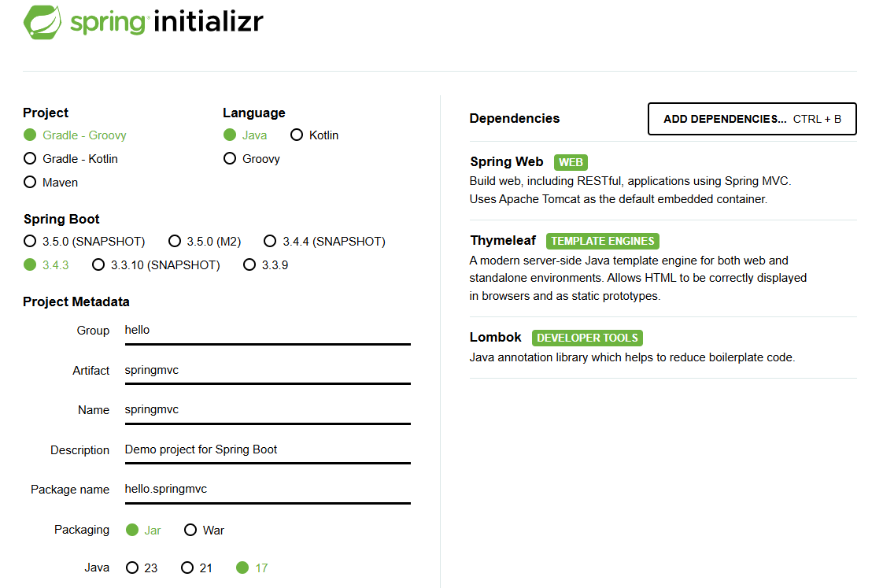Image resolution: width=883 pixels, height=588 pixels.
Task: Edit the Description field text
Action: click(268, 450)
